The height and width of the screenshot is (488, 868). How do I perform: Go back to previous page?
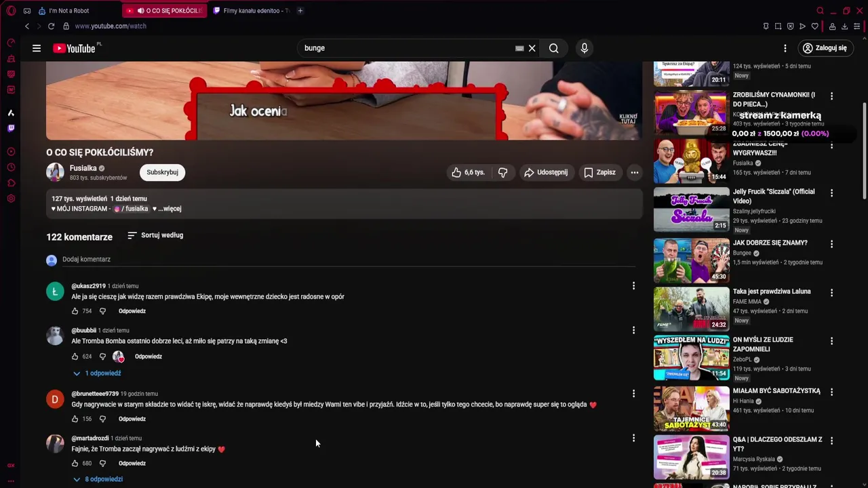point(27,26)
